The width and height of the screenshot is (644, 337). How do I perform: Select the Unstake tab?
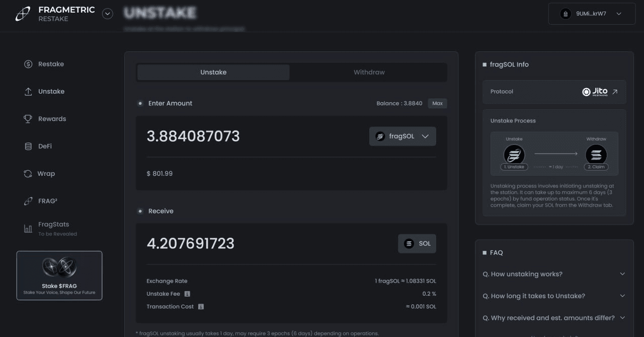click(x=213, y=72)
